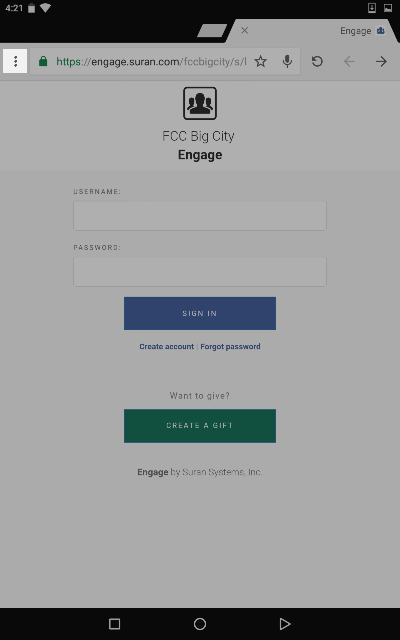Click the FCC Big City group logo
The image size is (400, 640).
(x=200, y=103)
